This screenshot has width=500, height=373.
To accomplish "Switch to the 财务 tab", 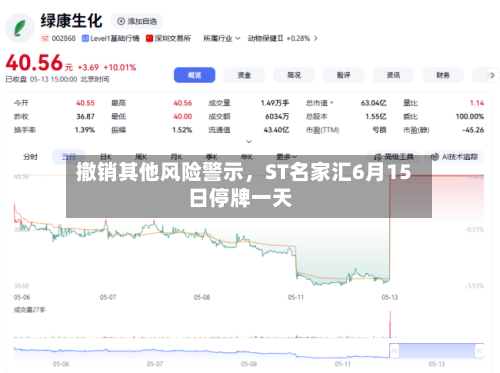I will [443, 75].
